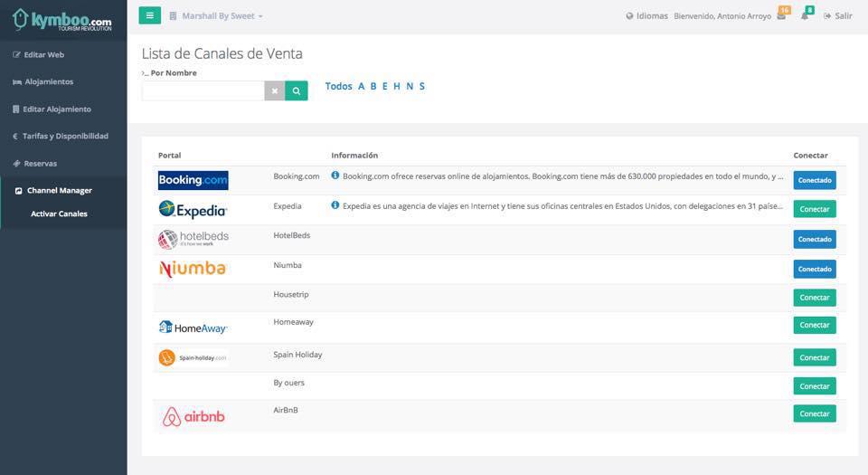Select Channel Manager in sidebar
This screenshot has height=475, width=868.
tap(53, 190)
